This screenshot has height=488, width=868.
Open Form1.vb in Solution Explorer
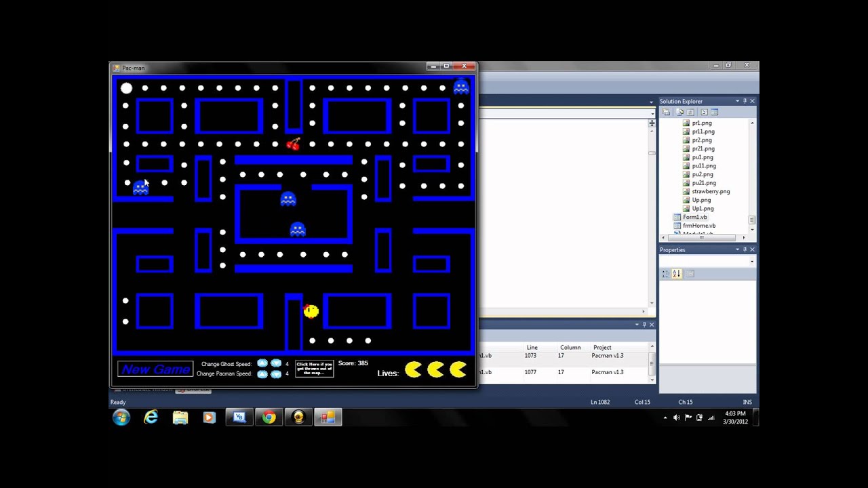[x=690, y=217]
